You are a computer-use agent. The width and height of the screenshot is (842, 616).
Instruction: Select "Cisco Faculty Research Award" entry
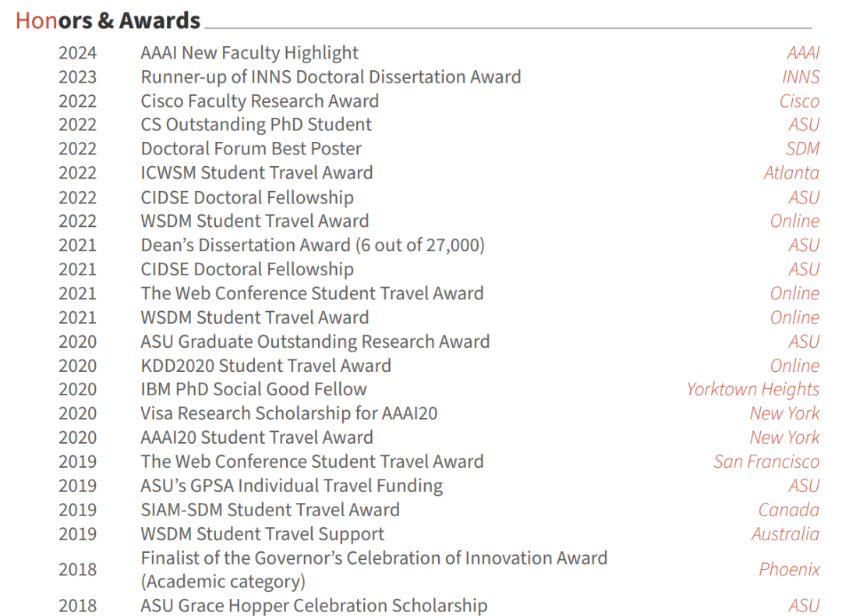pos(260,101)
